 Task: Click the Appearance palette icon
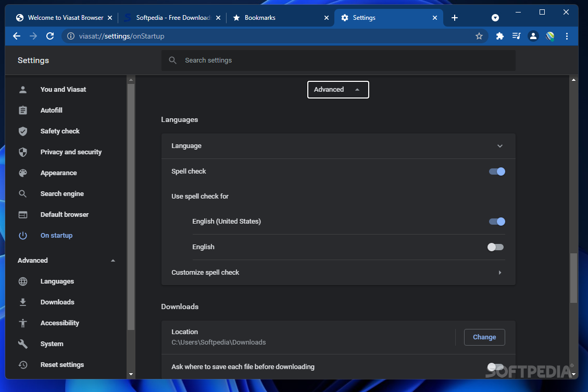click(x=23, y=173)
